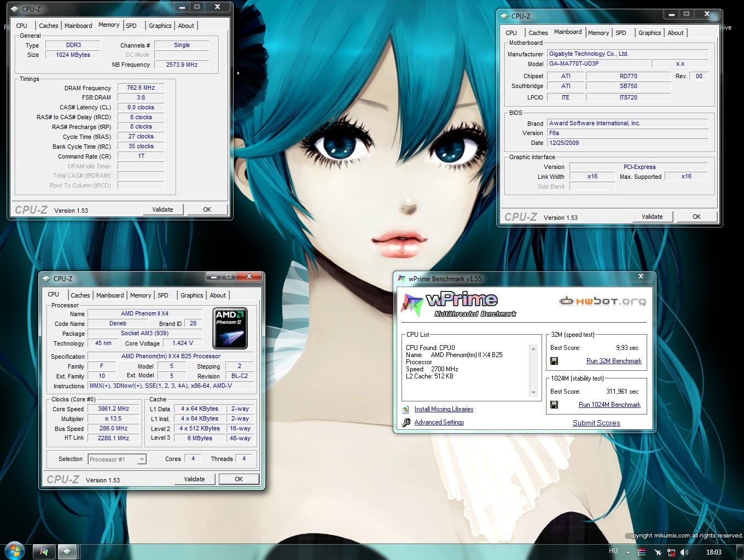Click the hwbot.org logo in wPrime
The image size is (744, 560).
point(602,301)
